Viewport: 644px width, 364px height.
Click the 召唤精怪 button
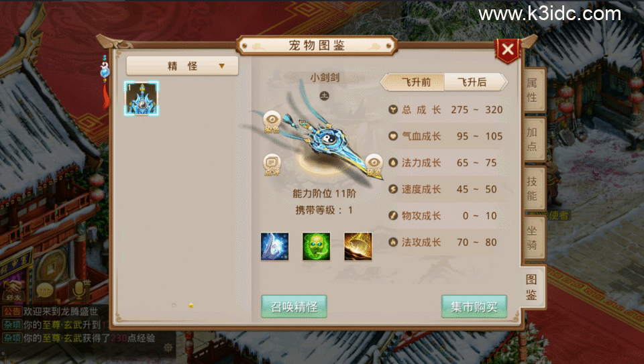click(x=294, y=306)
